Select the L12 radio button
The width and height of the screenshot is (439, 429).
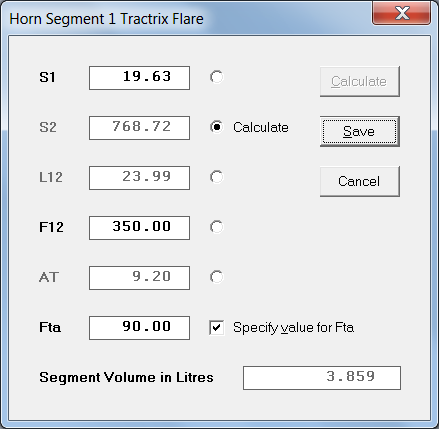pos(217,177)
